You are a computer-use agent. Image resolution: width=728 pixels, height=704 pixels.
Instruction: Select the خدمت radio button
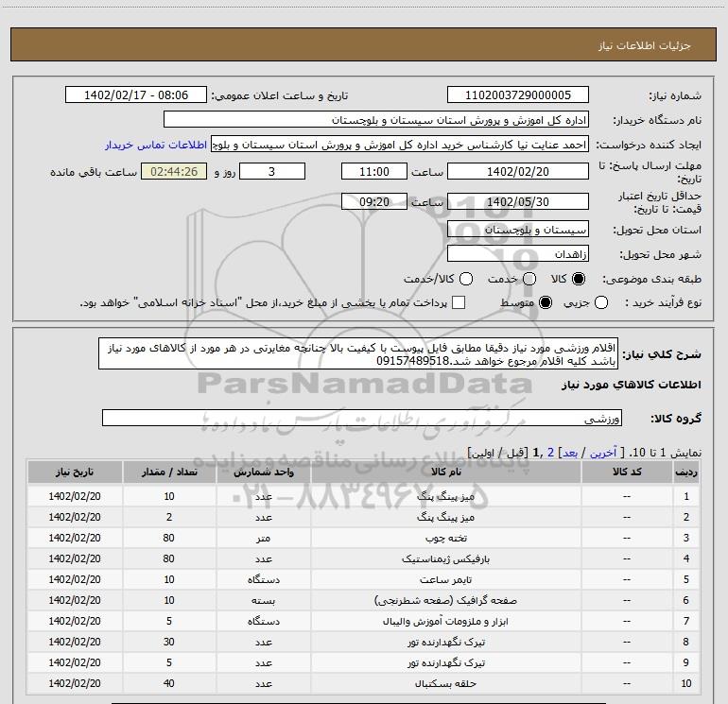(529, 279)
